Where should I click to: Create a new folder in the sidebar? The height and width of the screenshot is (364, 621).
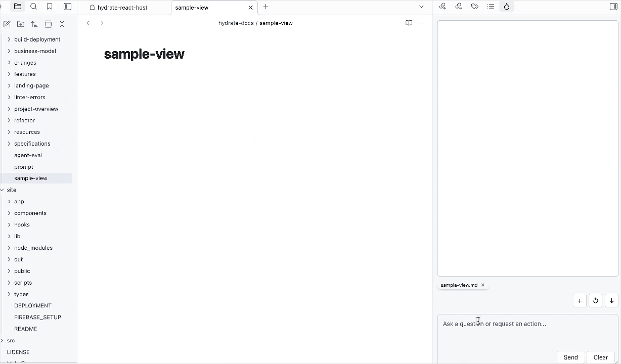[x=21, y=24]
